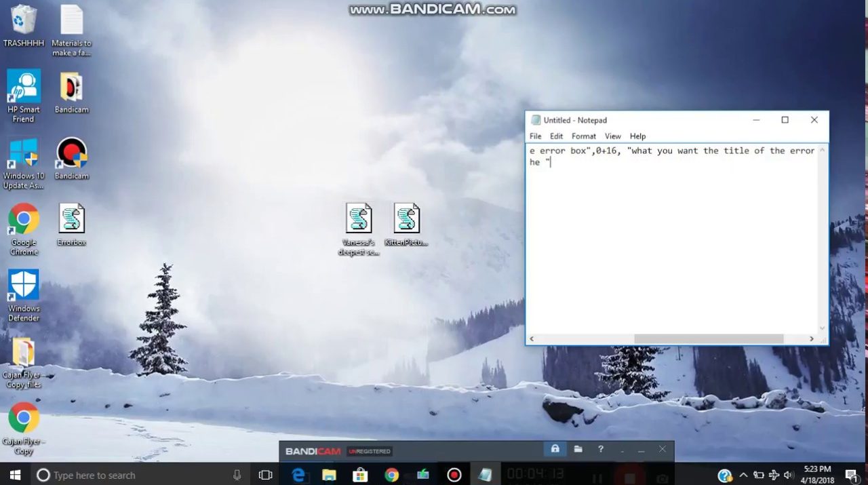Open Task View from the taskbar
The image size is (868, 485).
click(266, 475)
